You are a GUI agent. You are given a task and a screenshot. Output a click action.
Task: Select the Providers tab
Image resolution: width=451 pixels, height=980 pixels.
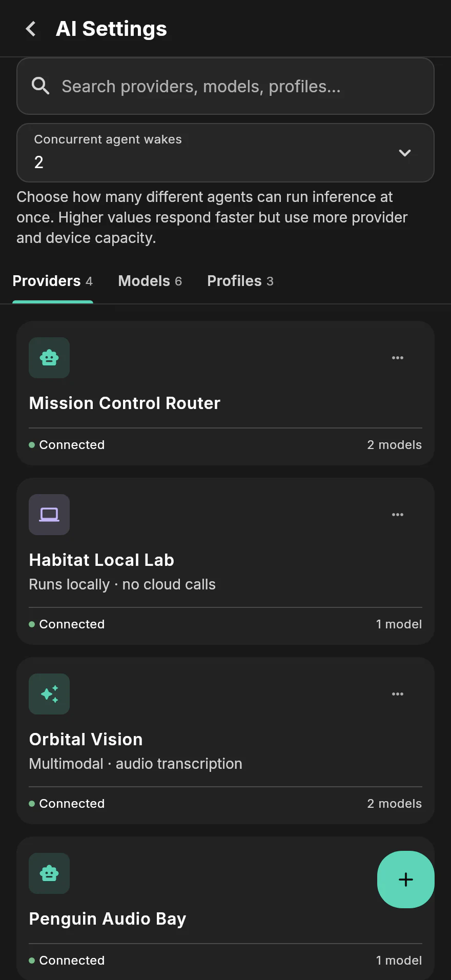coord(53,281)
